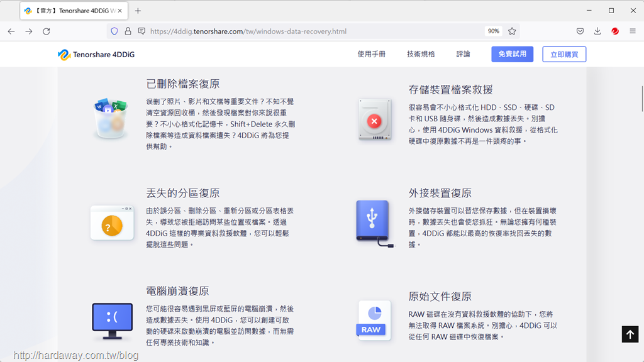Click the RAW file icon
Screen dimensions: 644x362
[x=374, y=321]
